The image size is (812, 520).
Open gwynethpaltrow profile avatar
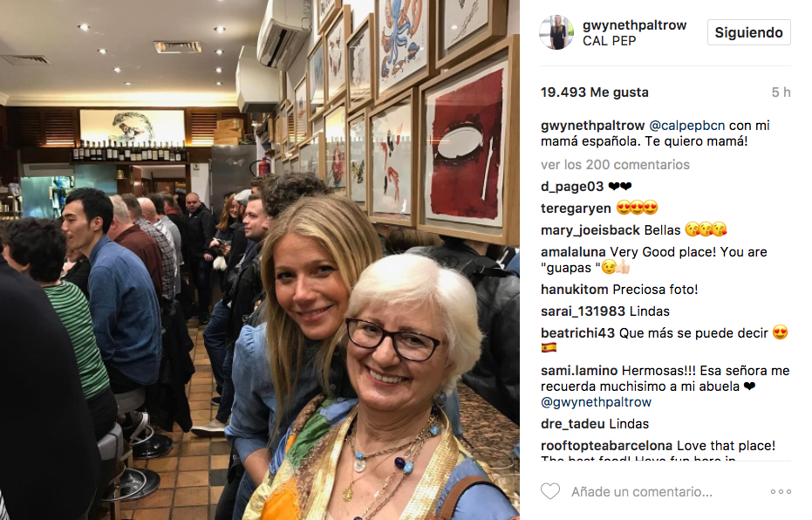[x=556, y=32]
